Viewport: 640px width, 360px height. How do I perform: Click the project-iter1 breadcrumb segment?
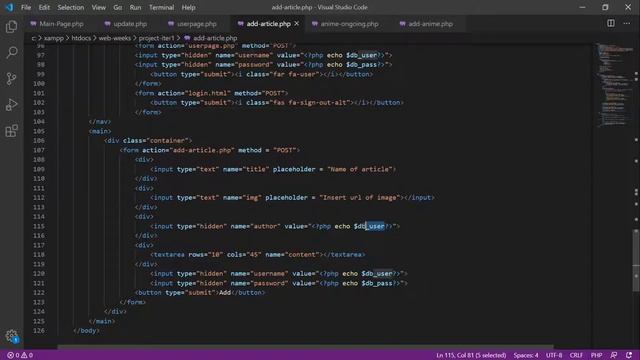pyautogui.click(x=156, y=38)
